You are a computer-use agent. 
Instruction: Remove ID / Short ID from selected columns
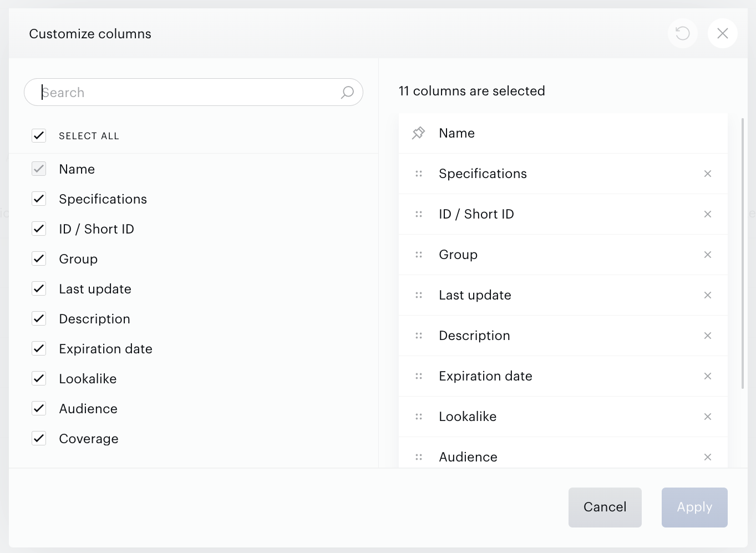[x=708, y=214]
